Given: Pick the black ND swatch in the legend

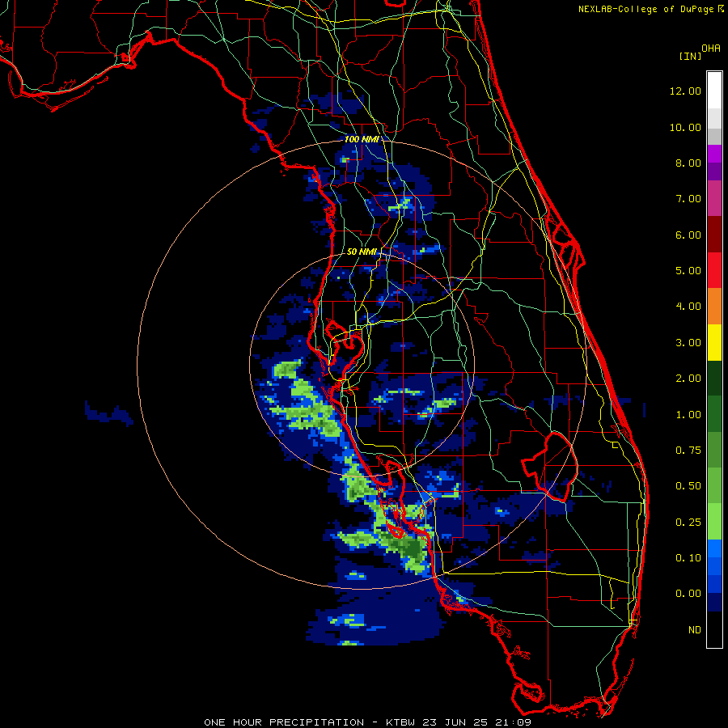Looking at the screenshot, I should tap(714, 629).
